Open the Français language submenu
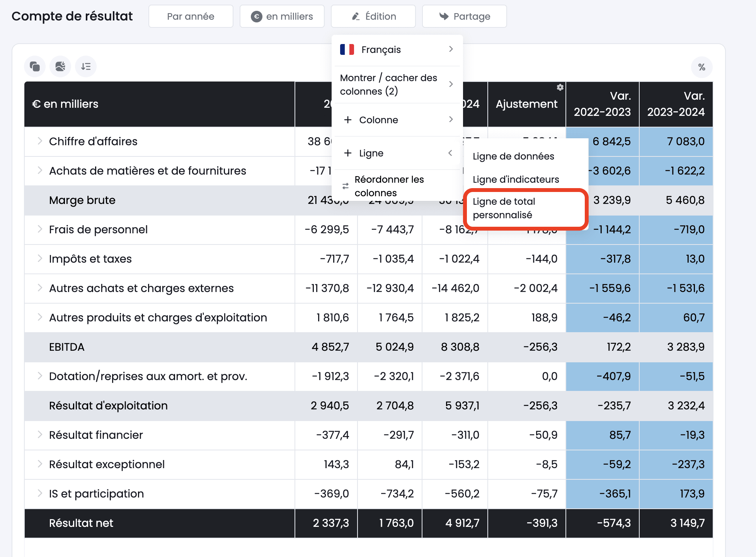Image resolution: width=756 pixels, height=557 pixels. click(397, 49)
